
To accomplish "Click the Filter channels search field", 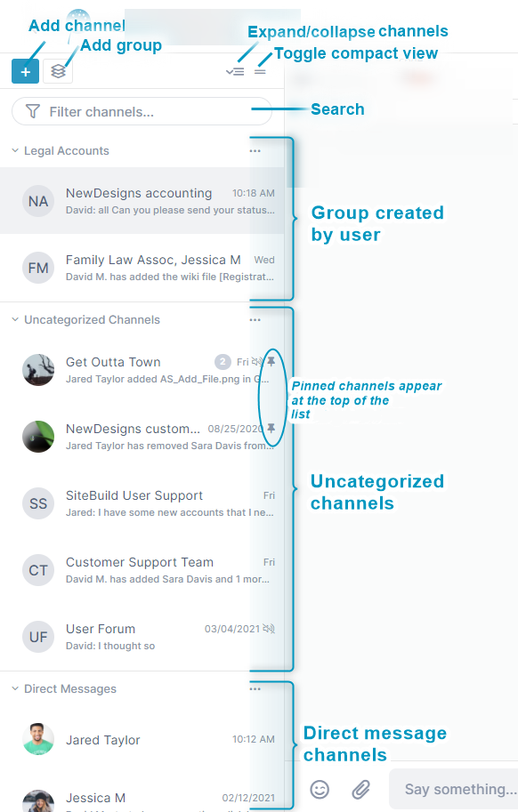I will point(142,111).
